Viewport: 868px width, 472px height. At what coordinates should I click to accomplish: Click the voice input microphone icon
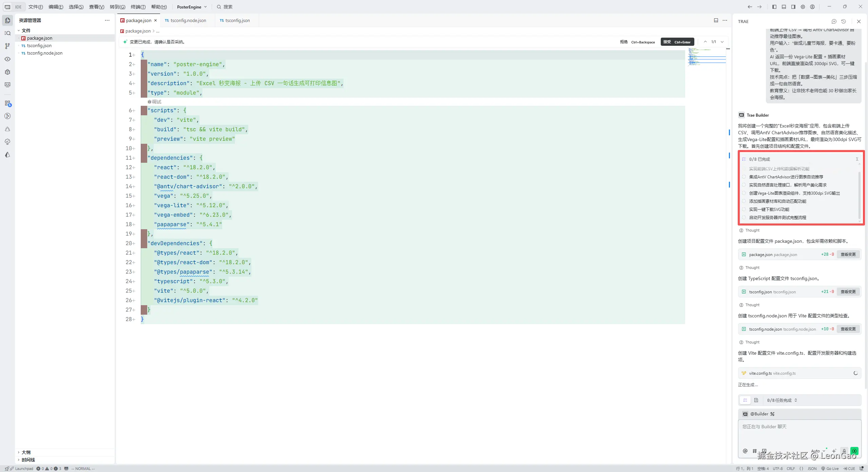[844, 451]
